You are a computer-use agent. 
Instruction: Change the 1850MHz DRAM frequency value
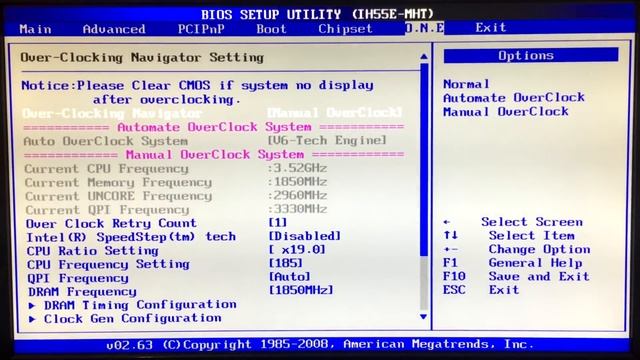tap(301, 290)
